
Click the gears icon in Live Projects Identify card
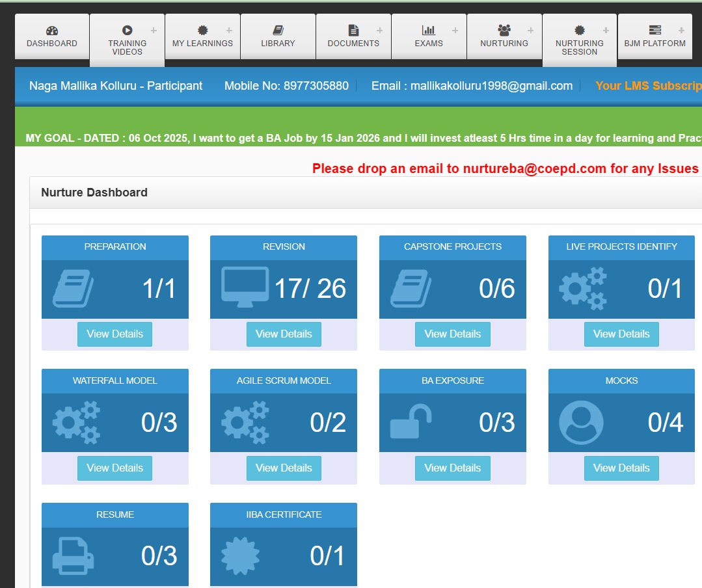pyautogui.click(x=583, y=288)
